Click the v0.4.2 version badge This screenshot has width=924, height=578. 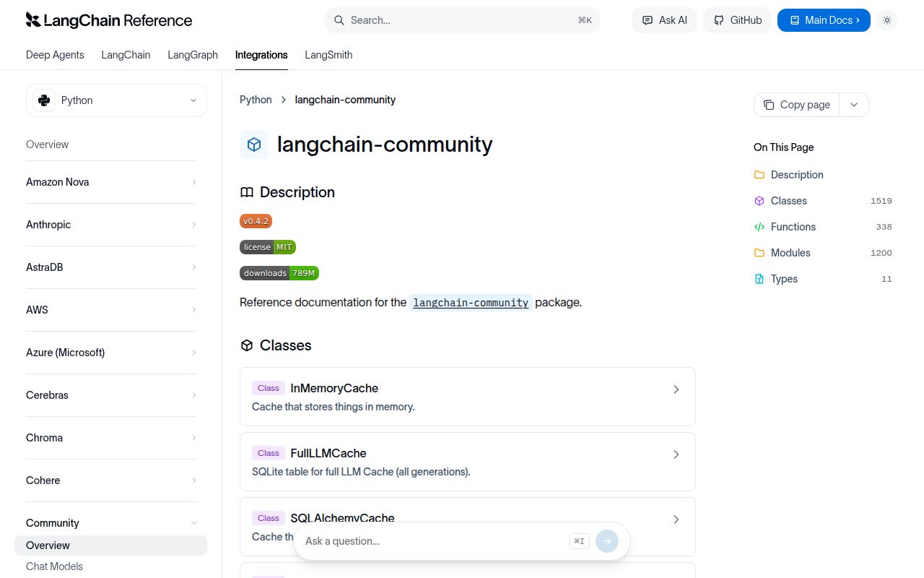[x=256, y=221]
